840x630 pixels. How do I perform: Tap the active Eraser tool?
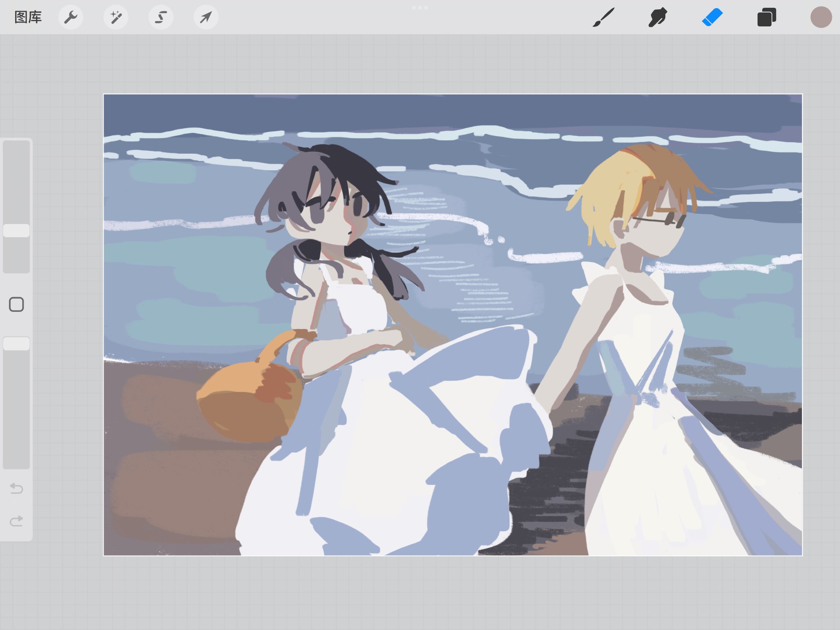pyautogui.click(x=712, y=18)
